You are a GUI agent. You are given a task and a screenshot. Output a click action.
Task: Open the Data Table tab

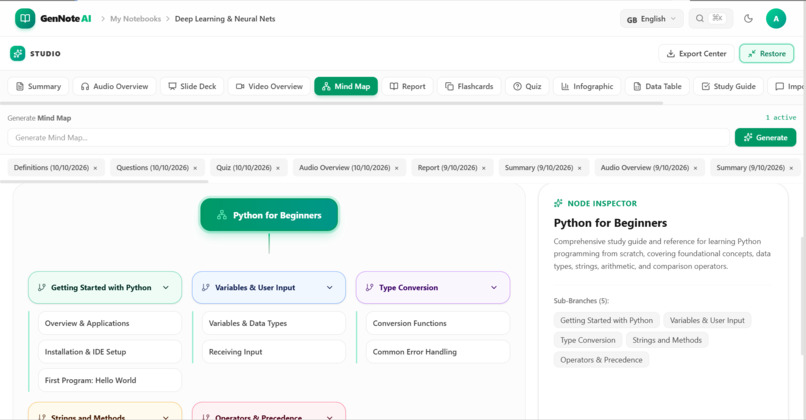[x=657, y=86]
